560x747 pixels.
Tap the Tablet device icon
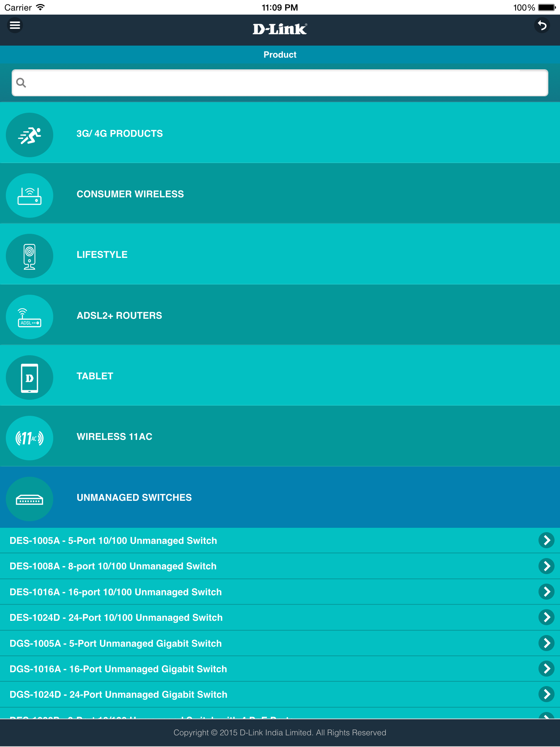(x=30, y=378)
